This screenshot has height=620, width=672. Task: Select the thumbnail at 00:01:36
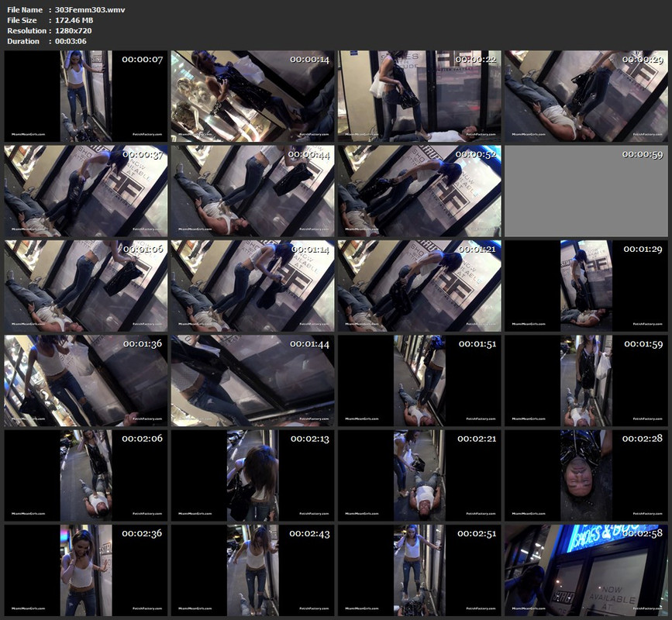pyautogui.click(x=86, y=381)
